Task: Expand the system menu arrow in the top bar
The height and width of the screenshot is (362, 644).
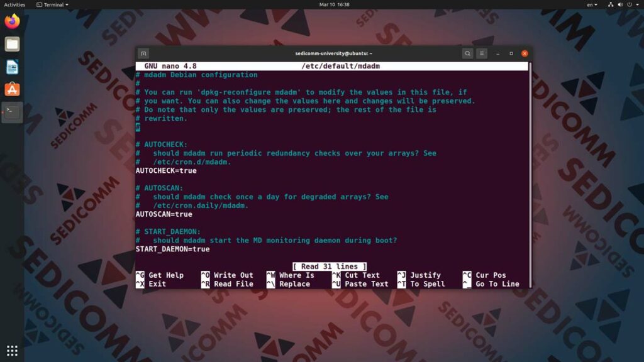Action: pos(638,4)
